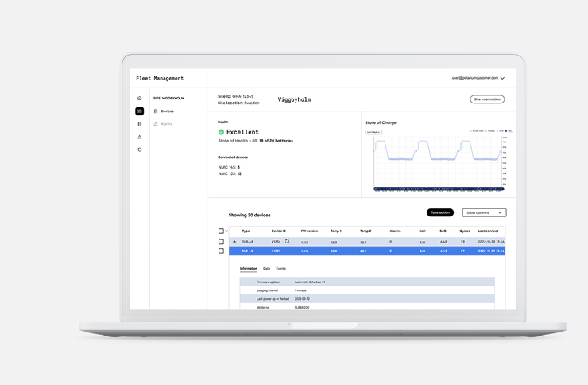The height and width of the screenshot is (385, 588).
Task: Click the State of Charge timeline bar
Action: (x=439, y=189)
